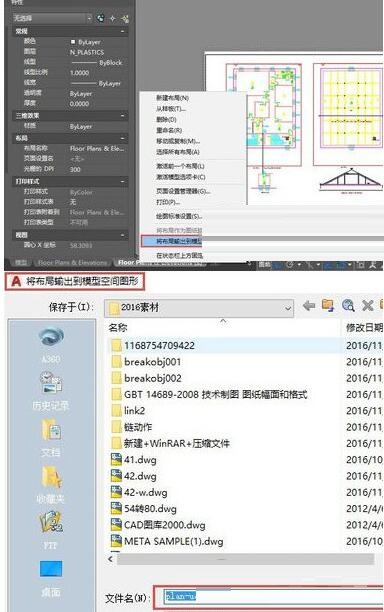Viewport: 384px width, 612px height.
Task: Open the history location icon in sidebar
Action: (x=51, y=391)
